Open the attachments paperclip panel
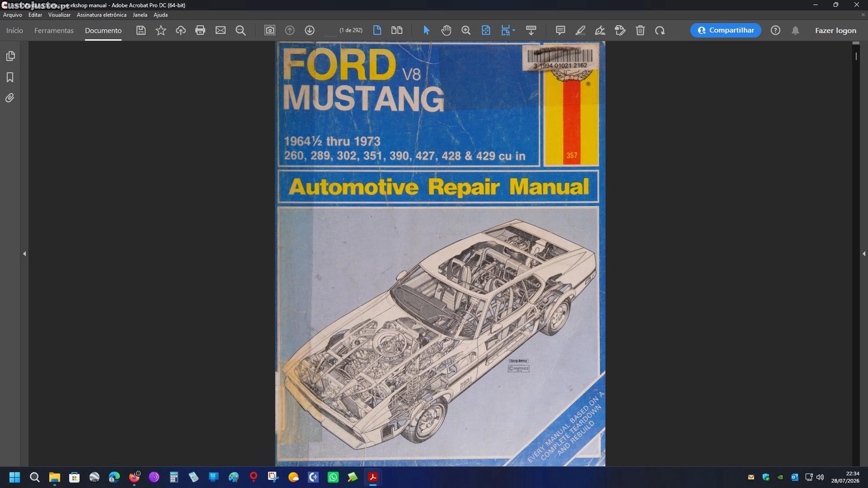 click(10, 98)
